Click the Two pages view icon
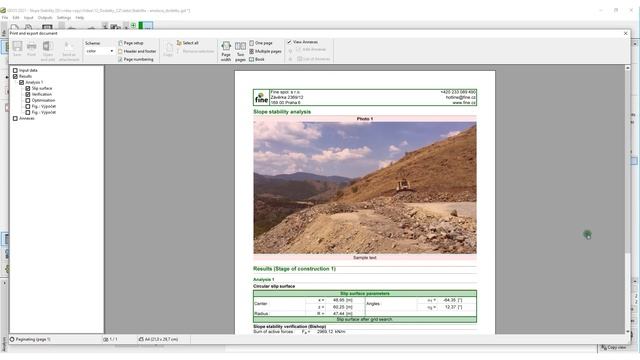640x360 pixels. coord(240,51)
